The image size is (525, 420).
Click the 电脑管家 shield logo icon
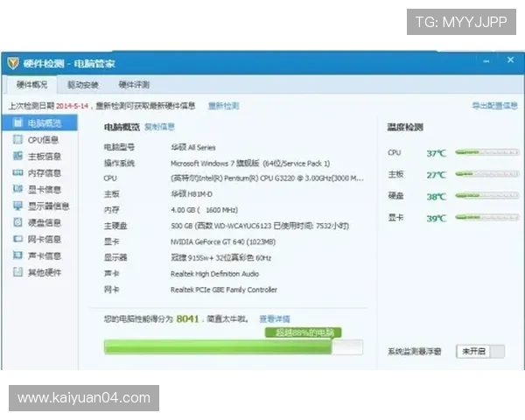(13, 63)
